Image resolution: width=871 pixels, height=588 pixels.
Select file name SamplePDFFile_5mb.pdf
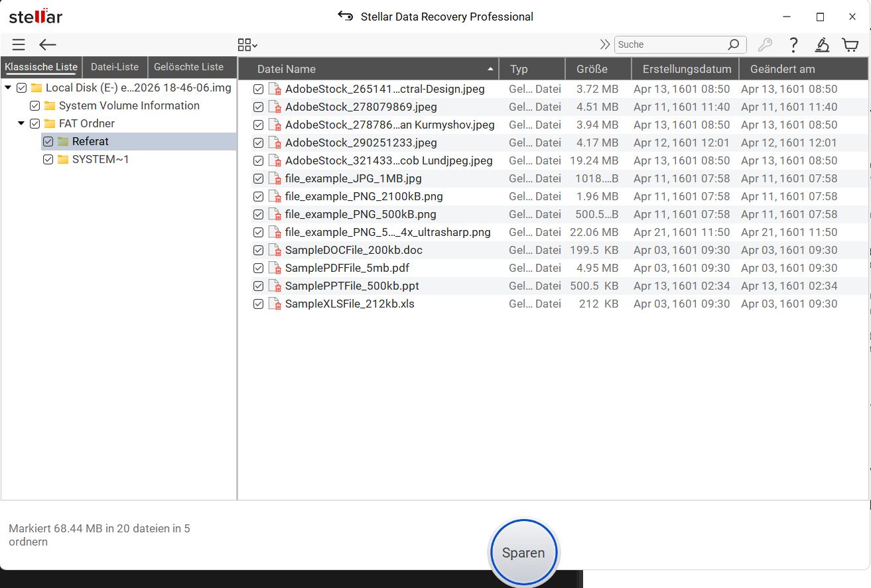tap(347, 268)
